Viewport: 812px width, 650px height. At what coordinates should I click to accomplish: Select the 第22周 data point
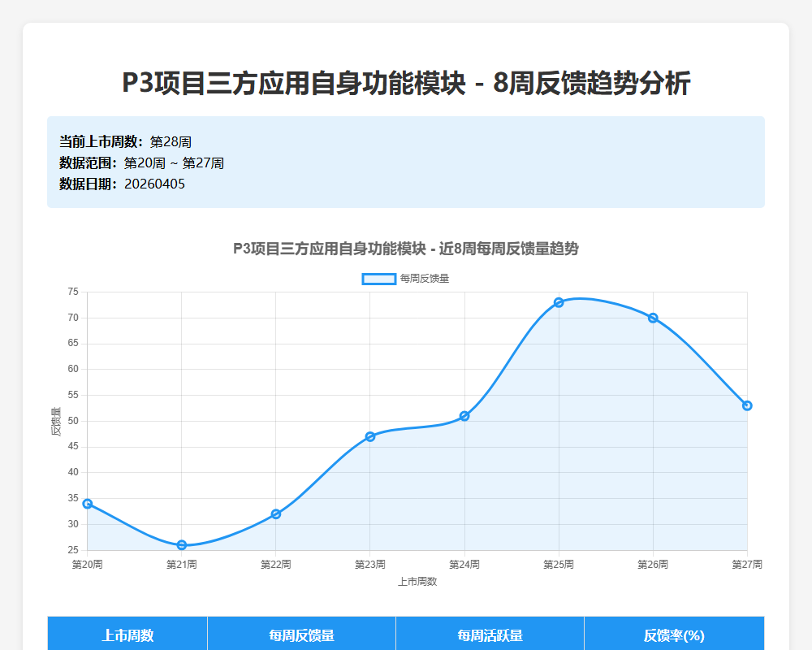[276, 514]
